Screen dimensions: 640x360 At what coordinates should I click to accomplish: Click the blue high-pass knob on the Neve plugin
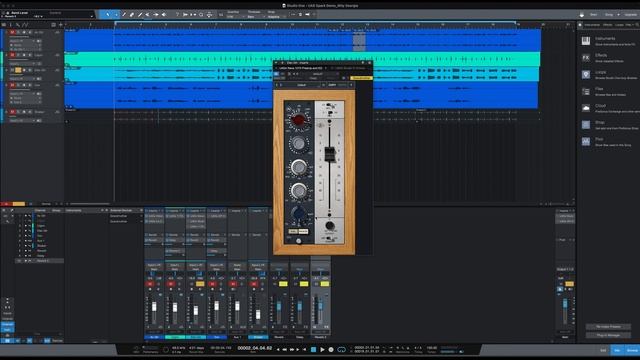pyautogui.click(x=298, y=213)
